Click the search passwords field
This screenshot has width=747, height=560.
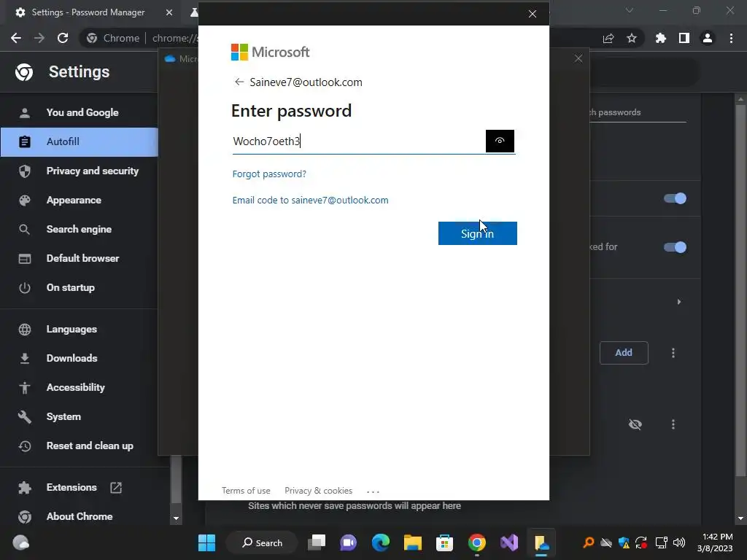638,112
